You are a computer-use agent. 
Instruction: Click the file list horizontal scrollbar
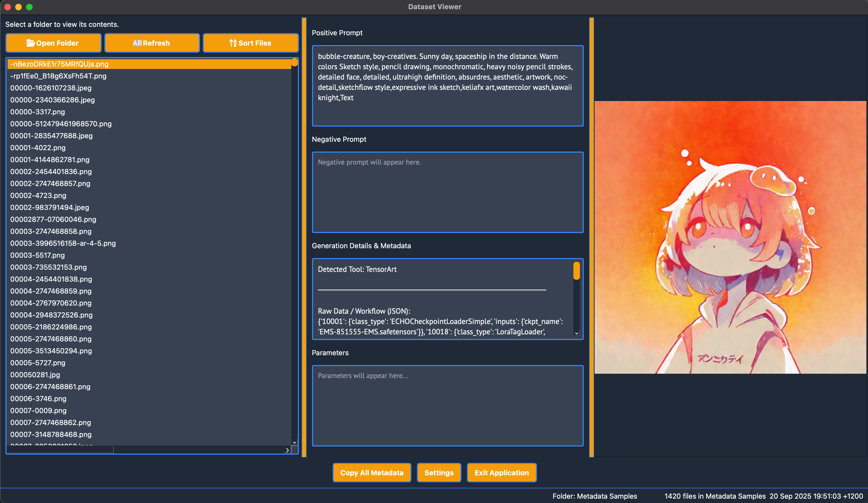pyautogui.click(x=60, y=450)
